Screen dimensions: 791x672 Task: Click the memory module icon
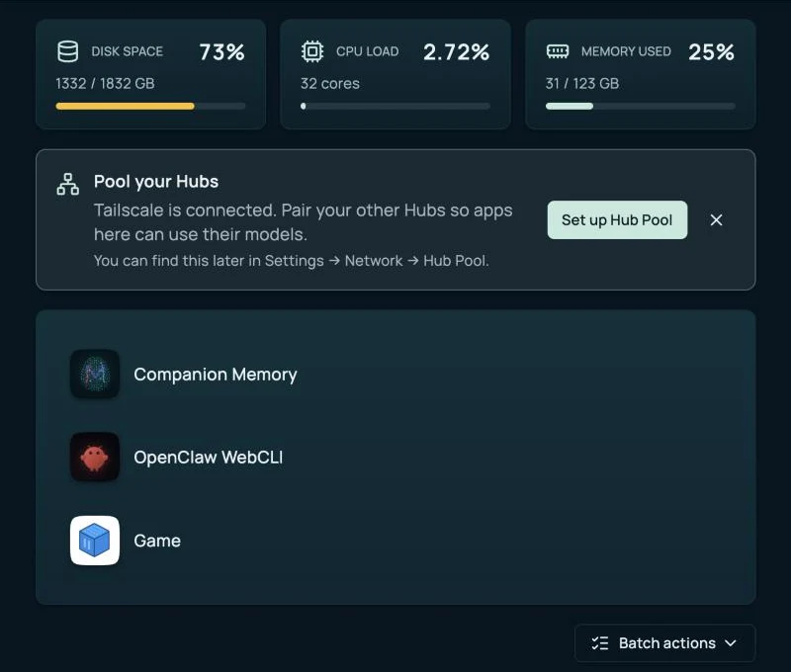click(x=558, y=51)
